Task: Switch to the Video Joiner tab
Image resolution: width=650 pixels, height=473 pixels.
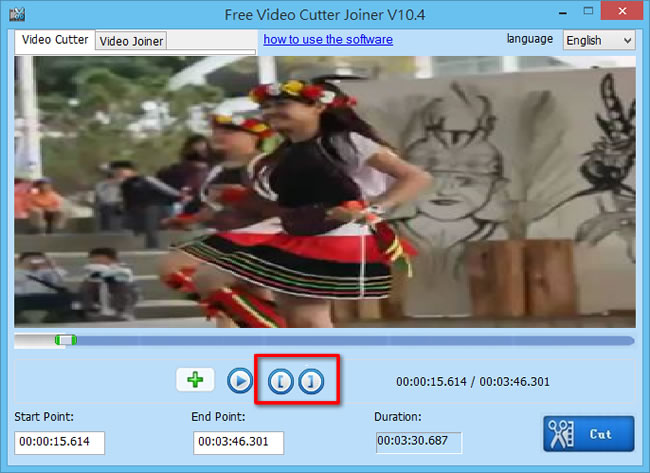Action: click(x=131, y=41)
